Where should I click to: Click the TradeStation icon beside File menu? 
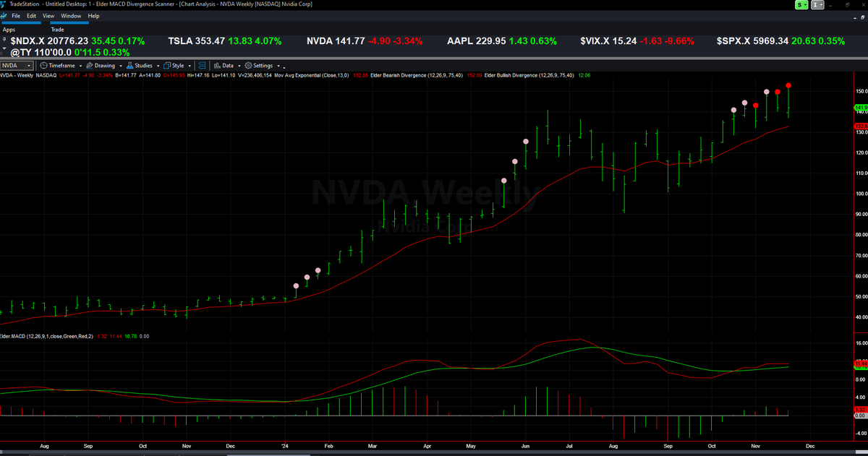pyautogui.click(x=4, y=16)
